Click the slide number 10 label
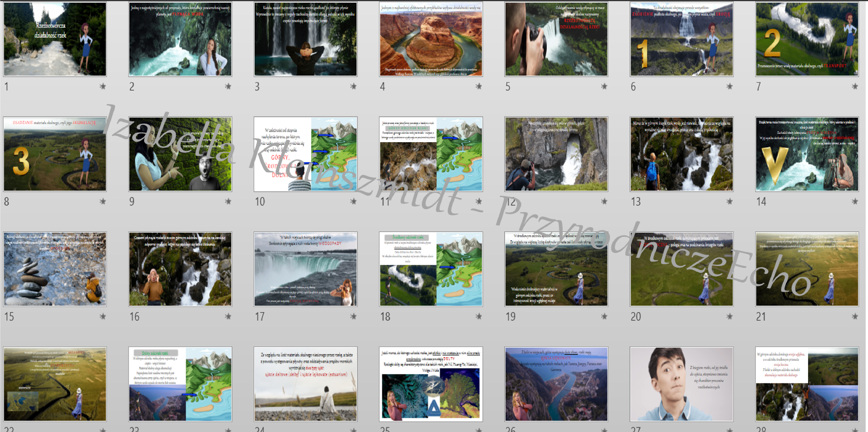 (x=260, y=202)
